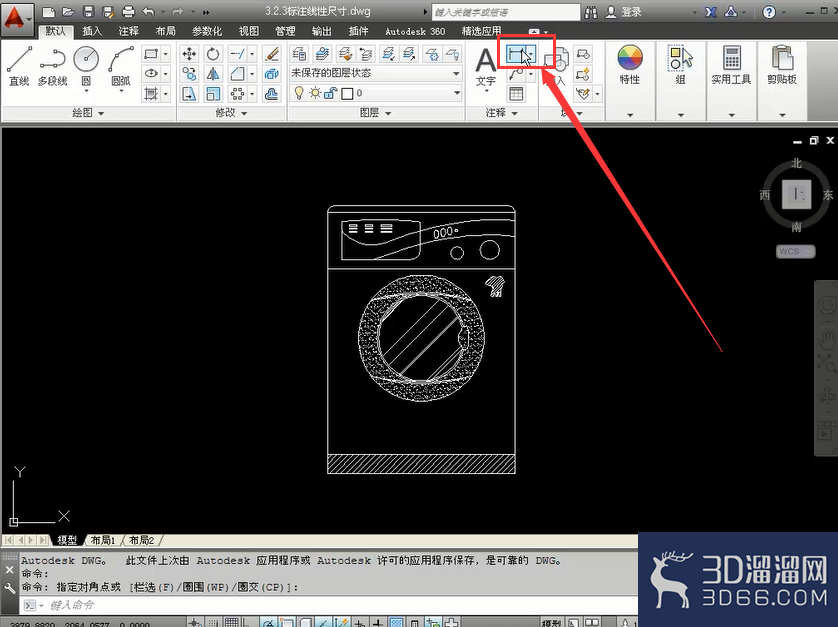Toggle the layer lock padlock icon
The width and height of the screenshot is (838, 627).
[x=330, y=94]
